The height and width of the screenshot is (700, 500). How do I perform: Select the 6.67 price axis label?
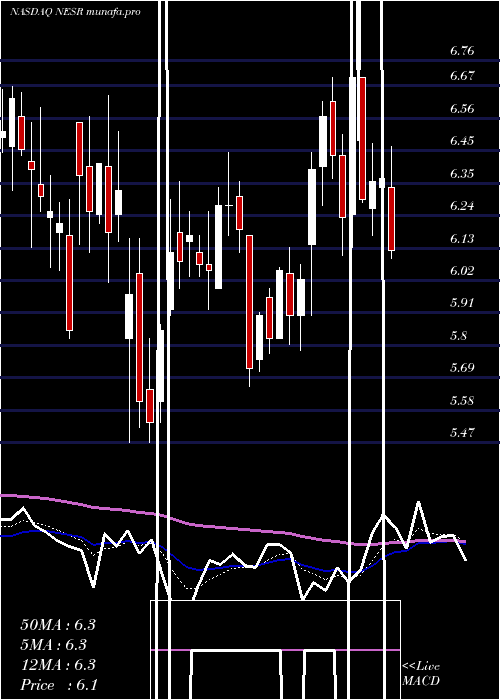(x=462, y=75)
